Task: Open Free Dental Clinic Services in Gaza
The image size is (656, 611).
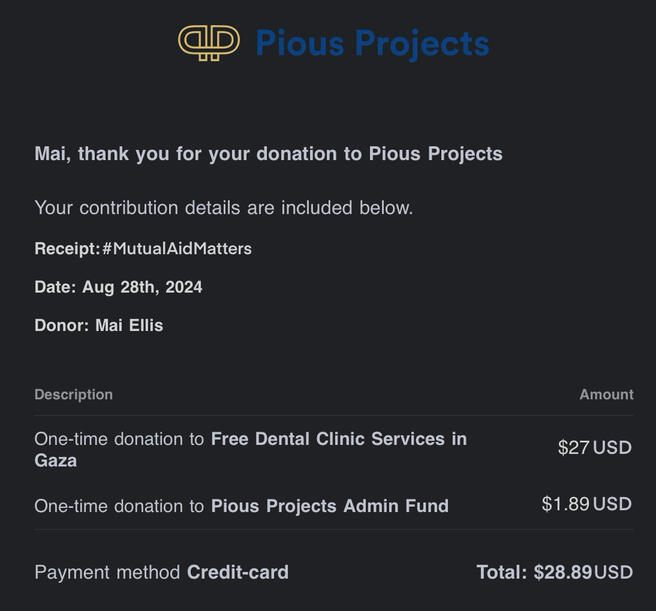Action: click(x=338, y=439)
